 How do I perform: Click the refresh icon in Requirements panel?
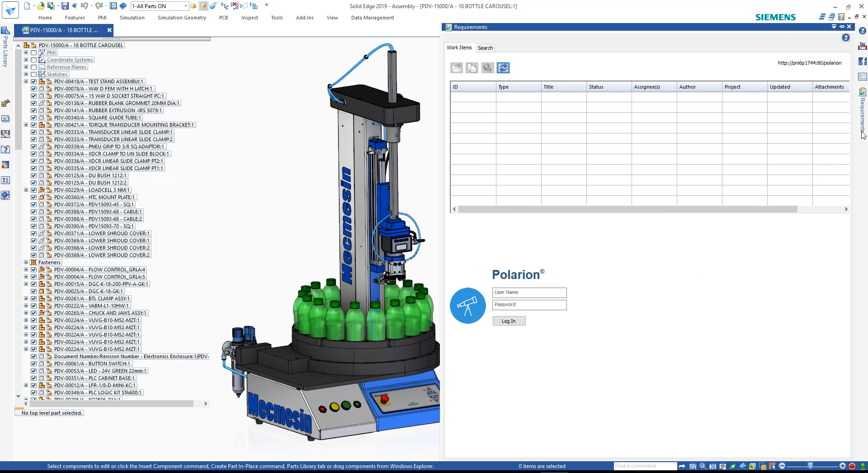click(503, 68)
